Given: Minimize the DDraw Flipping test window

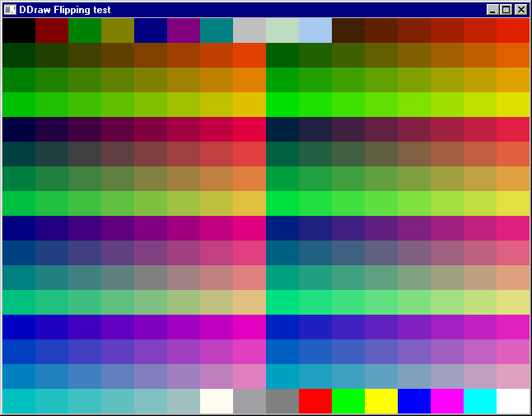Looking at the screenshot, I should click(x=493, y=10).
